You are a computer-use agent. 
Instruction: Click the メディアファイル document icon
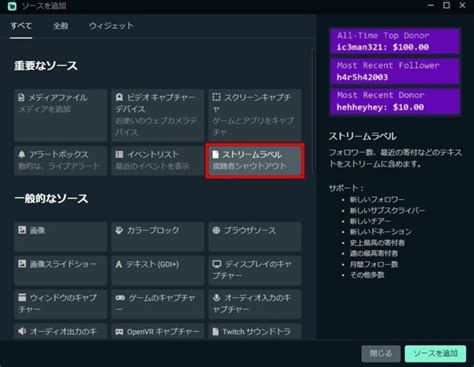coord(21,97)
